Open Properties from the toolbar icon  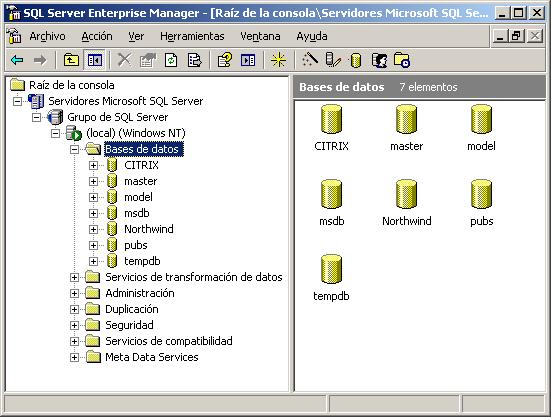click(148, 60)
